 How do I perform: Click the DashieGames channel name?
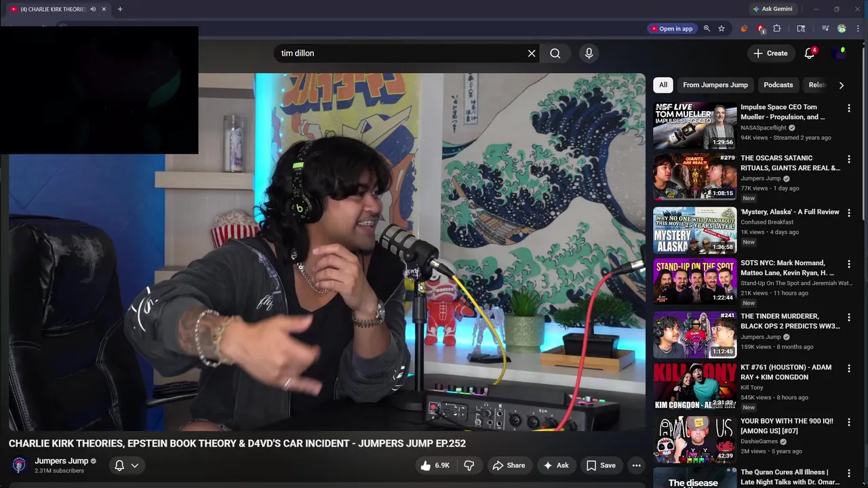click(759, 441)
